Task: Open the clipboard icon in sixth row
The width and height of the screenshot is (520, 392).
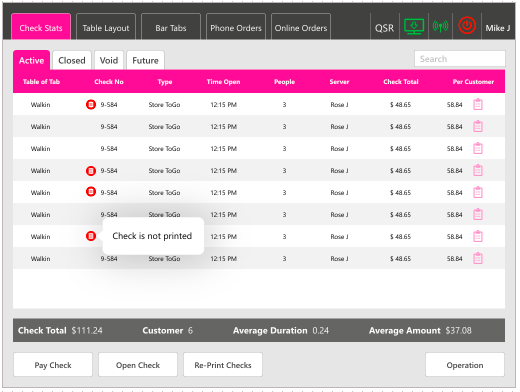Action: [478, 214]
